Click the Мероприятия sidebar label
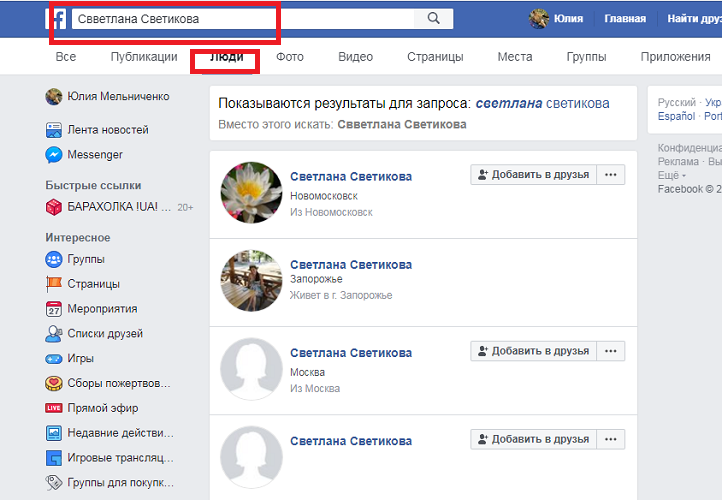The image size is (722, 500). pos(102,309)
